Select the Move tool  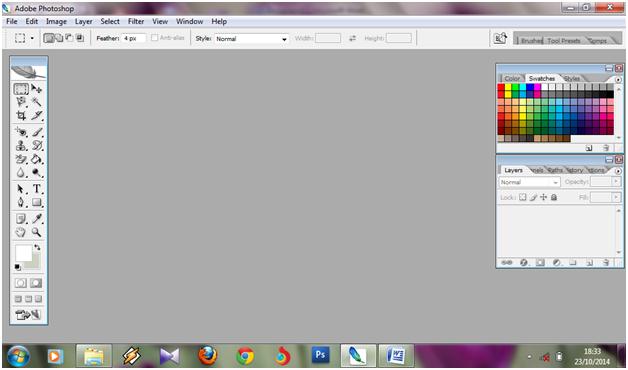[x=36, y=88]
